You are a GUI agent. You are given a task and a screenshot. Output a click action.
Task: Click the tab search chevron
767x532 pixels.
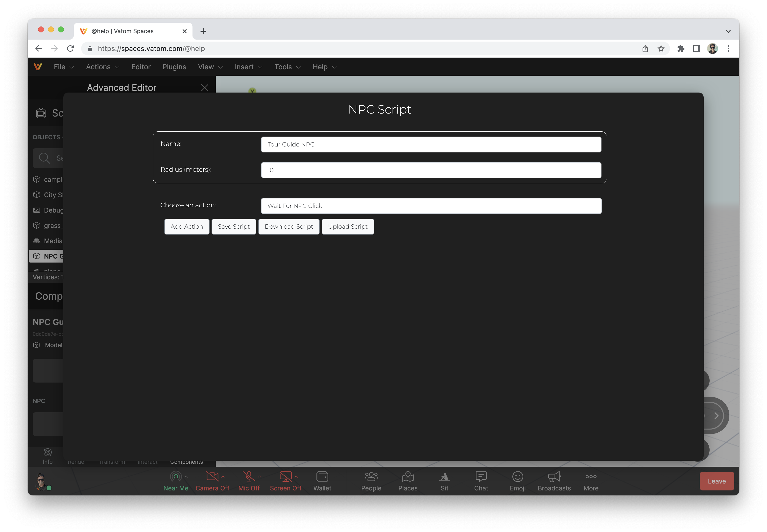click(728, 31)
